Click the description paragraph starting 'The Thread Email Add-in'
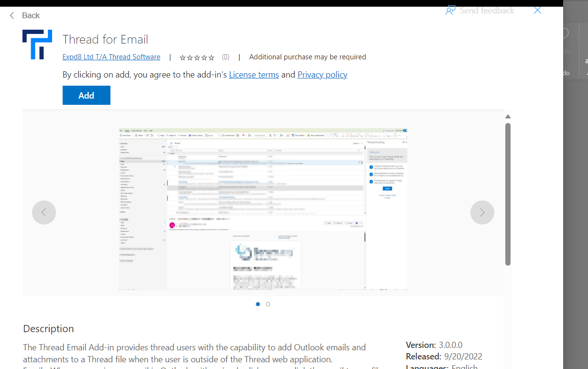Image resolution: width=588 pixels, height=369 pixels. tap(195, 353)
